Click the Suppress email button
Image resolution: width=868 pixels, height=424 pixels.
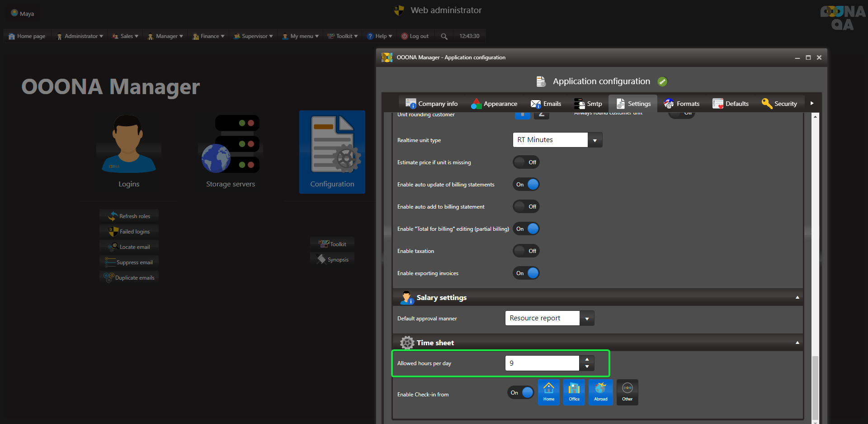[x=129, y=262]
